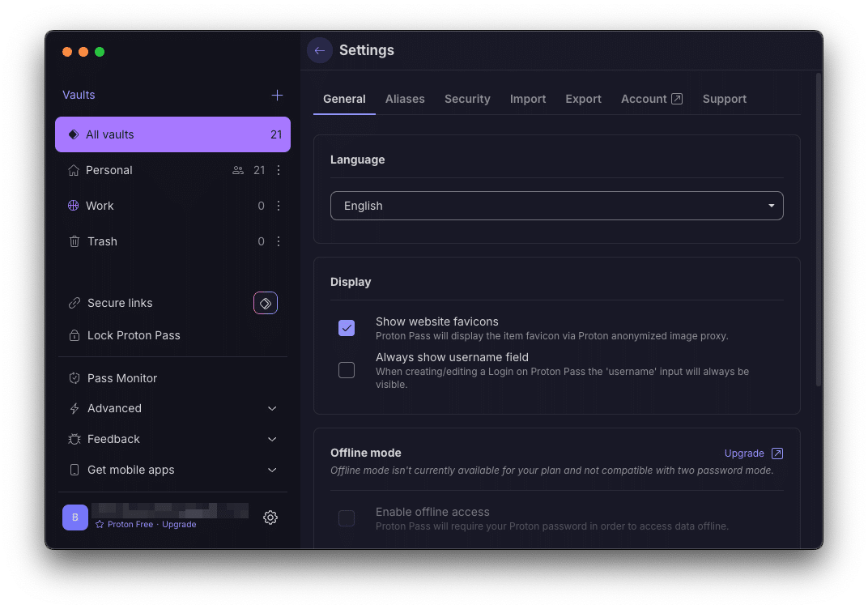
Task: Click the shared members icon beside Personal vault
Action: pyautogui.click(x=237, y=170)
